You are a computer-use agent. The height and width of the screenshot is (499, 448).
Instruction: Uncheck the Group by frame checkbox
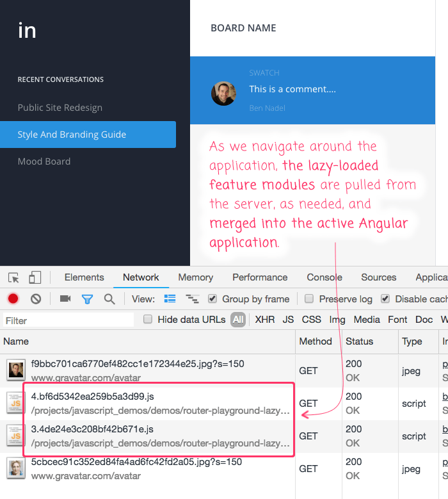(x=212, y=299)
